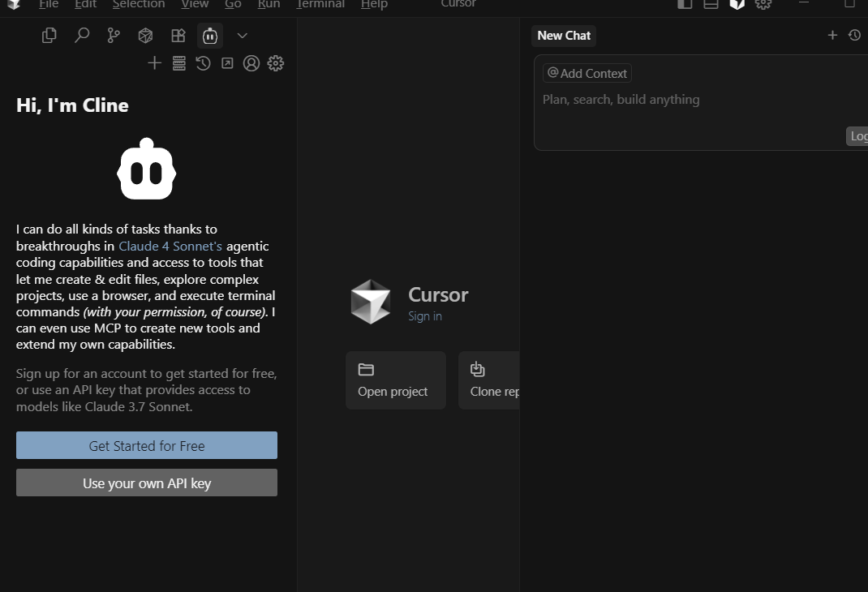Select the New Chat tab
868x592 pixels.
pos(564,36)
